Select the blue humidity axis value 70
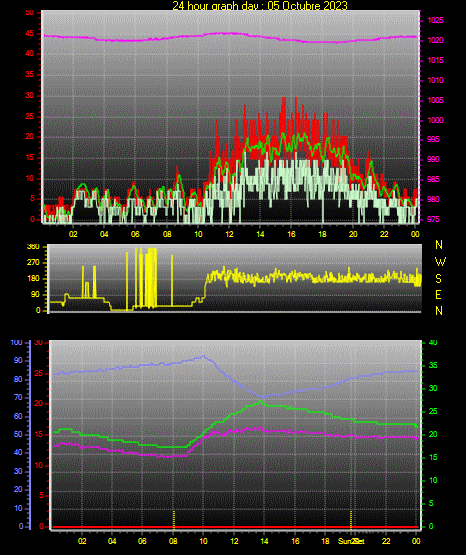This screenshot has width=466, height=555. (18, 397)
